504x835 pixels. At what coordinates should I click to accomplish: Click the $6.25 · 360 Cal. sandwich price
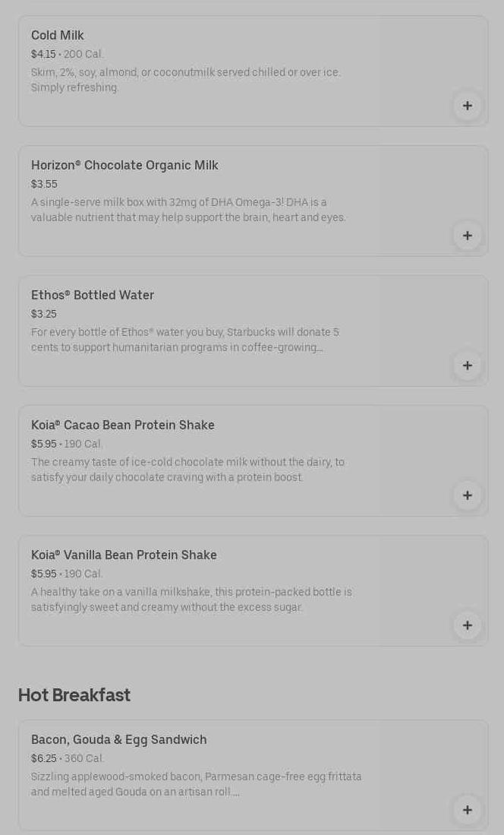[68, 759]
